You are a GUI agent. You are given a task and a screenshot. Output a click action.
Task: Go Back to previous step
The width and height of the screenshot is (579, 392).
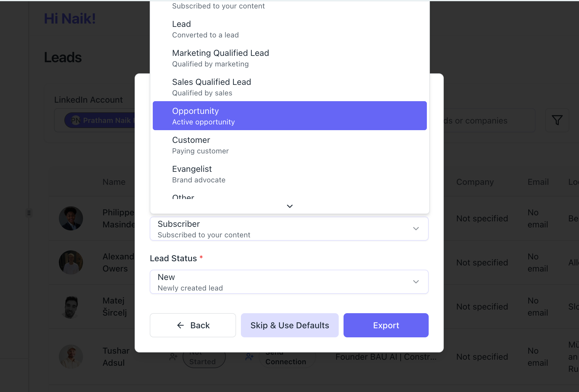tap(193, 325)
